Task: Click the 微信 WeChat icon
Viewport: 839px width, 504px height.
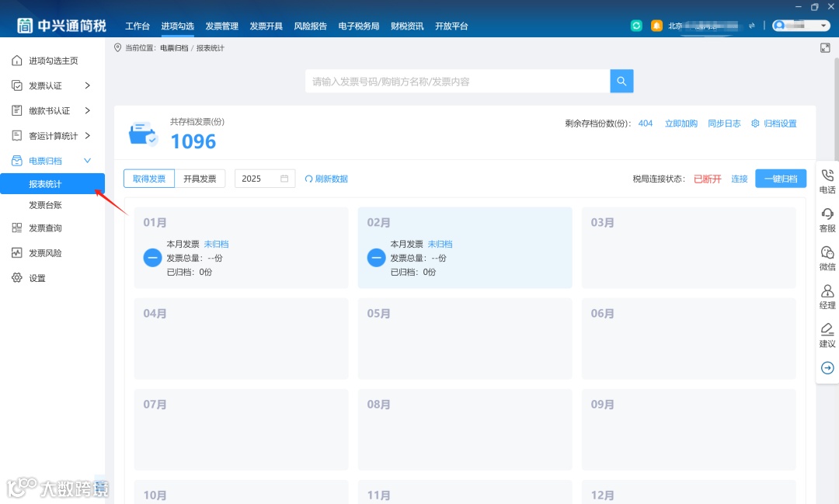Action: [827, 252]
